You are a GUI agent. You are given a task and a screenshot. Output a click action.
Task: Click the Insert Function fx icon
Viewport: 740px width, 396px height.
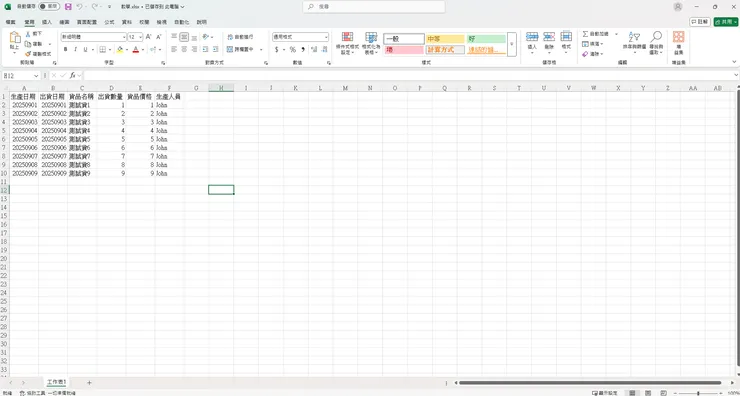(73, 76)
